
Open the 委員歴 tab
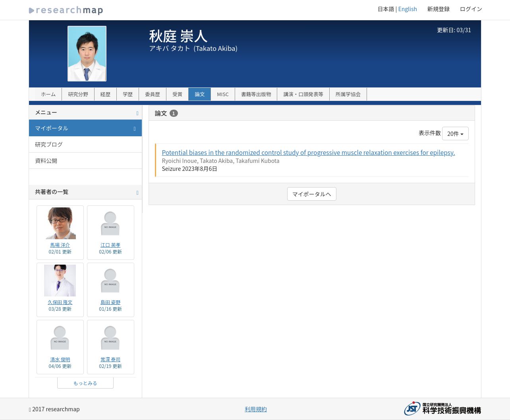click(153, 94)
